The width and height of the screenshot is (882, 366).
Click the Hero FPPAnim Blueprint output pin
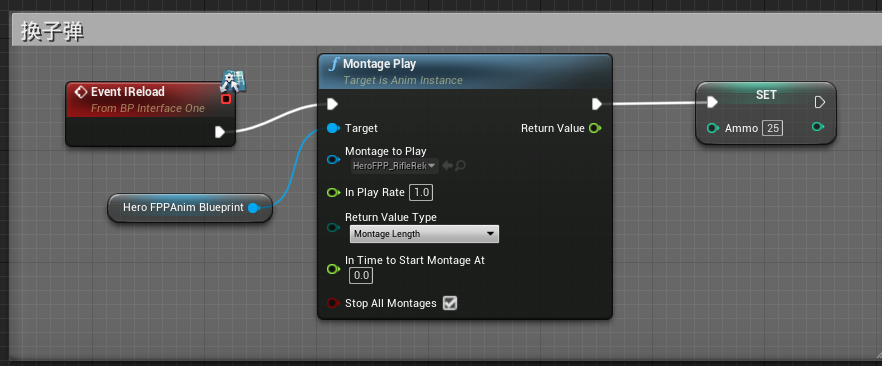click(254, 208)
